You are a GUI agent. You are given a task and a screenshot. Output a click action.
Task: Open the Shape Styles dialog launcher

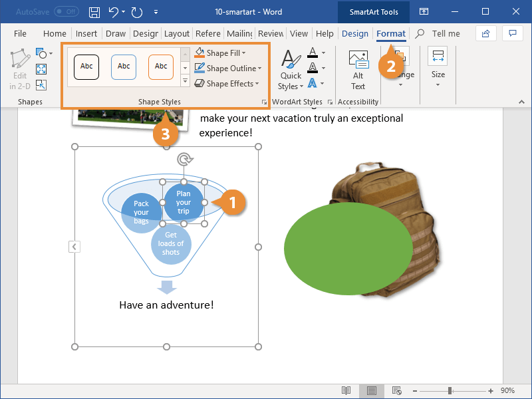[x=263, y=102]
